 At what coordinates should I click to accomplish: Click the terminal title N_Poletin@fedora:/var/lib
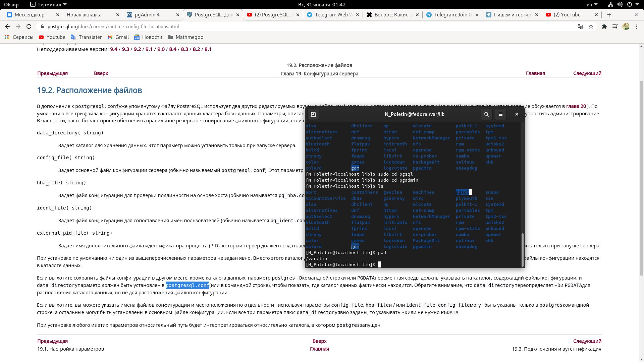[414, 114]
